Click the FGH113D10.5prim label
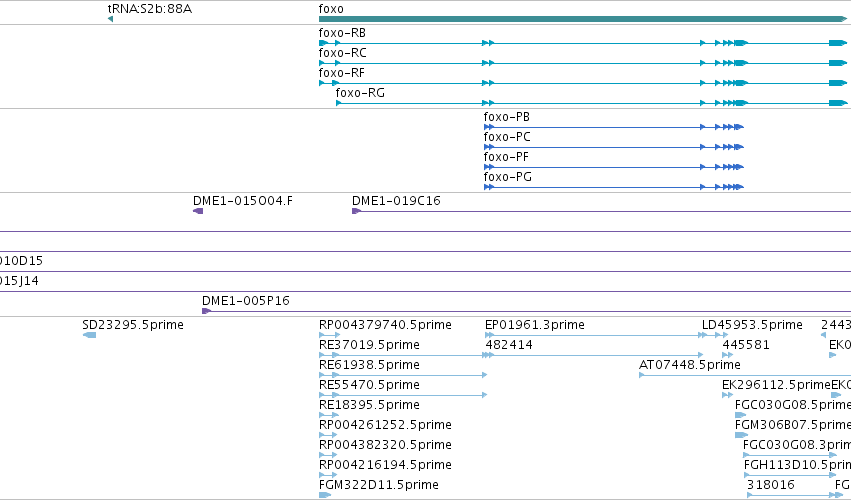Image resolution: width=851 pixels, height=500 pixels. point(797,465)
